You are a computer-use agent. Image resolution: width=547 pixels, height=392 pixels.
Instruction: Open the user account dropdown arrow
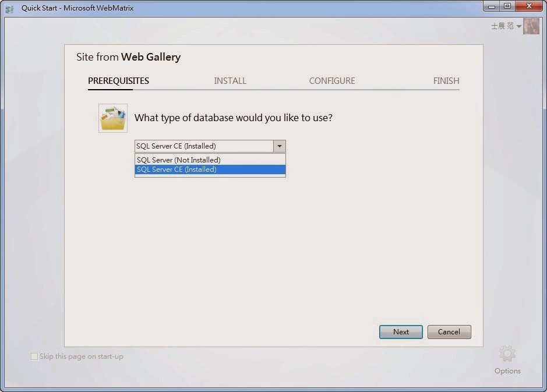tap(518, 27)
